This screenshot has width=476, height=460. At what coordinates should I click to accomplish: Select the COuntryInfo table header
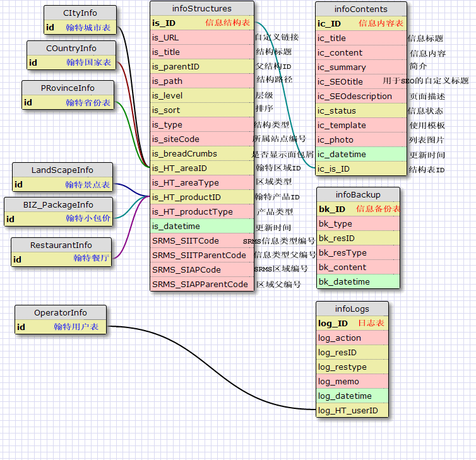[71, 48]
